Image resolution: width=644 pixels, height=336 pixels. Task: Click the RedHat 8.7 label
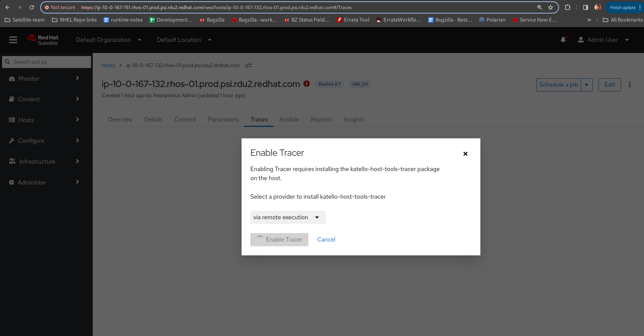(x=330, y=84)
